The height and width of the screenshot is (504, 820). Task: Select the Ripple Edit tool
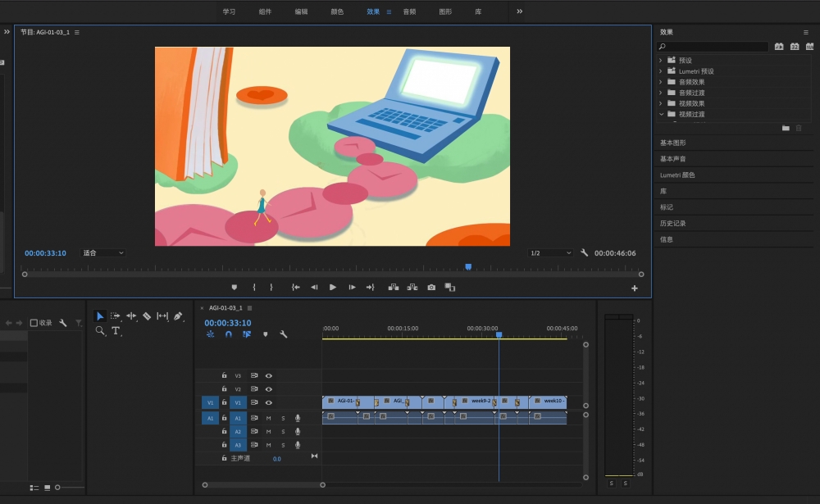[131, 316]
